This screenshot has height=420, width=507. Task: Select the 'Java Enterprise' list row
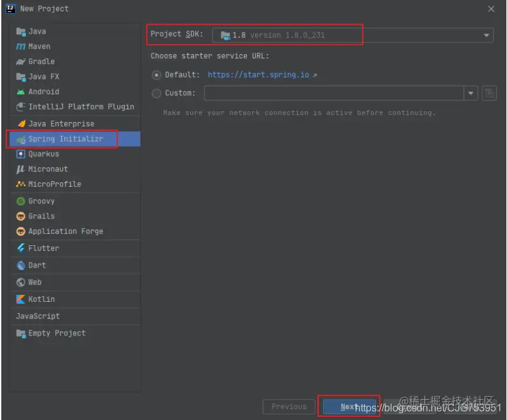(75, 124)
